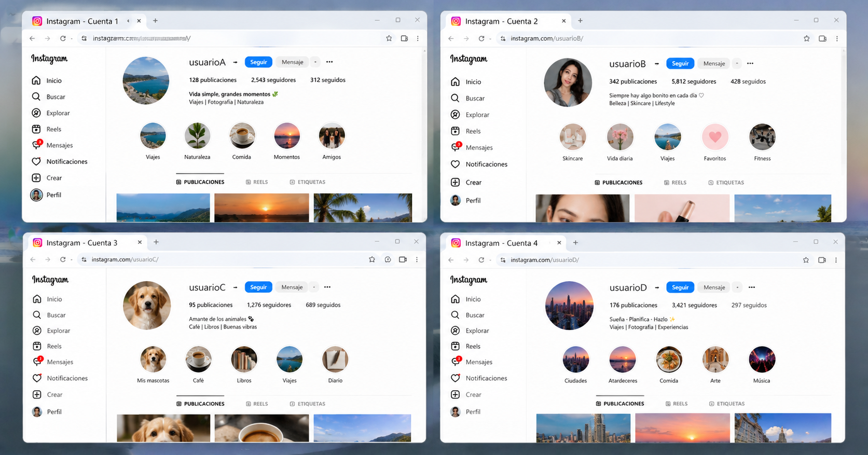Open Notificaciones heart in Cuenta 4
This screenshot has height=455, width=868.
pos(455,378)
